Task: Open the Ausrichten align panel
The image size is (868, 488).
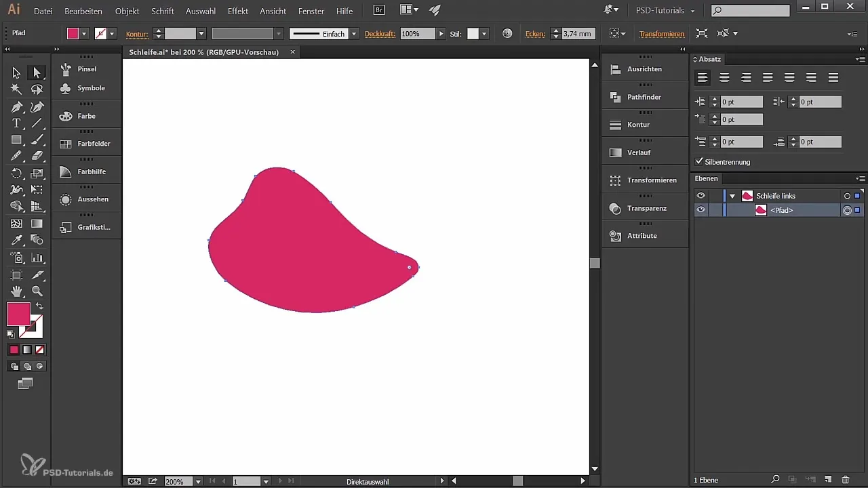Action: pyautogui.click(x=644, y=69)
